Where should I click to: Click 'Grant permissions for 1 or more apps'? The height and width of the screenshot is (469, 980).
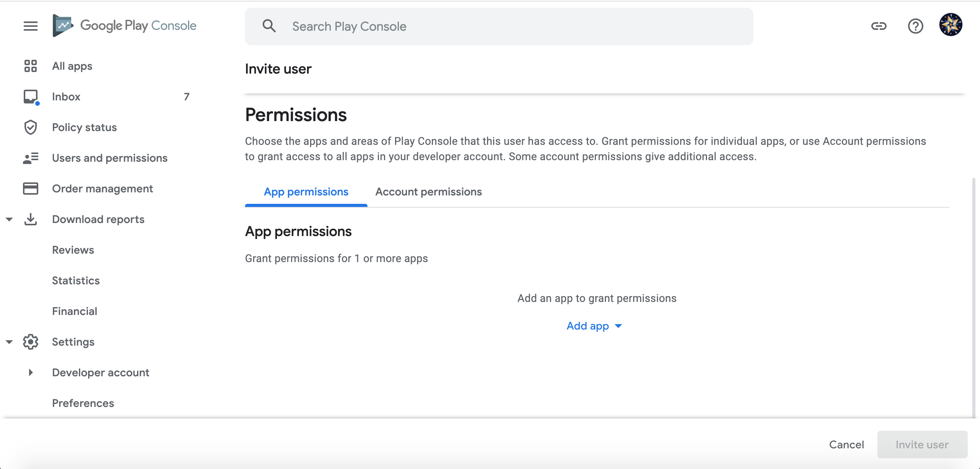(x=336, y=258)
